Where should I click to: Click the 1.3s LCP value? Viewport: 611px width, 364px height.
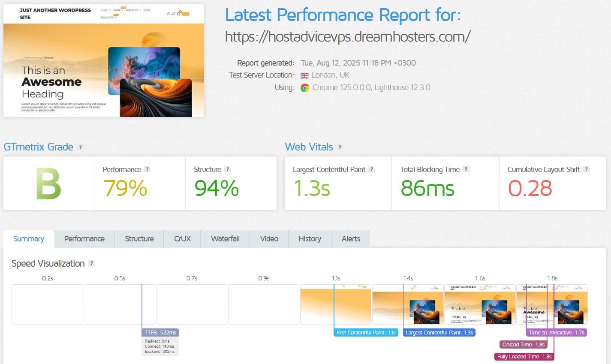pyautogui.click(x=312, y=188)
